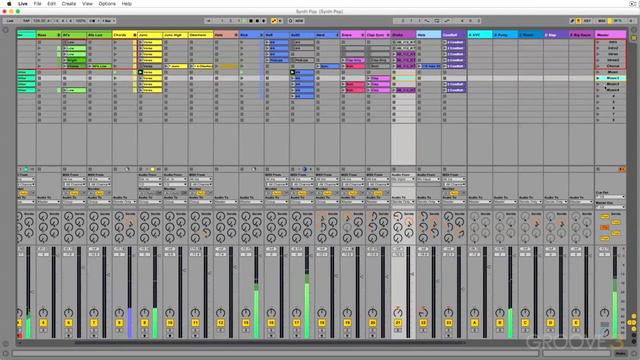Launch the first Verse clip in Juno track
The height and width of the screenshot is (360, 640).
(141, 42)
